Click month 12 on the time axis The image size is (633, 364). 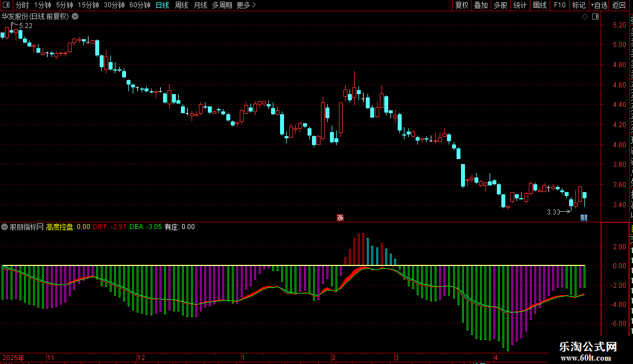click(141, 357)
